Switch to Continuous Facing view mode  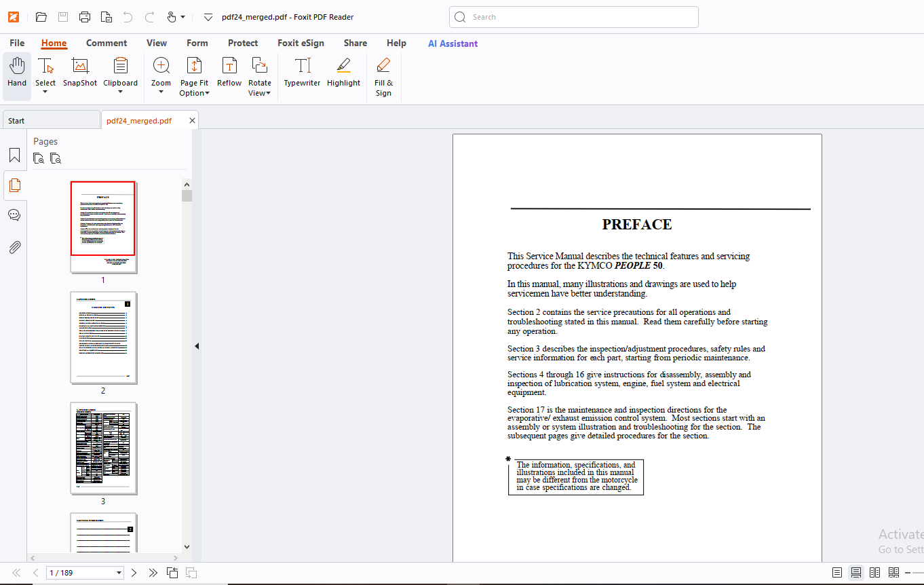coord(894,573)
